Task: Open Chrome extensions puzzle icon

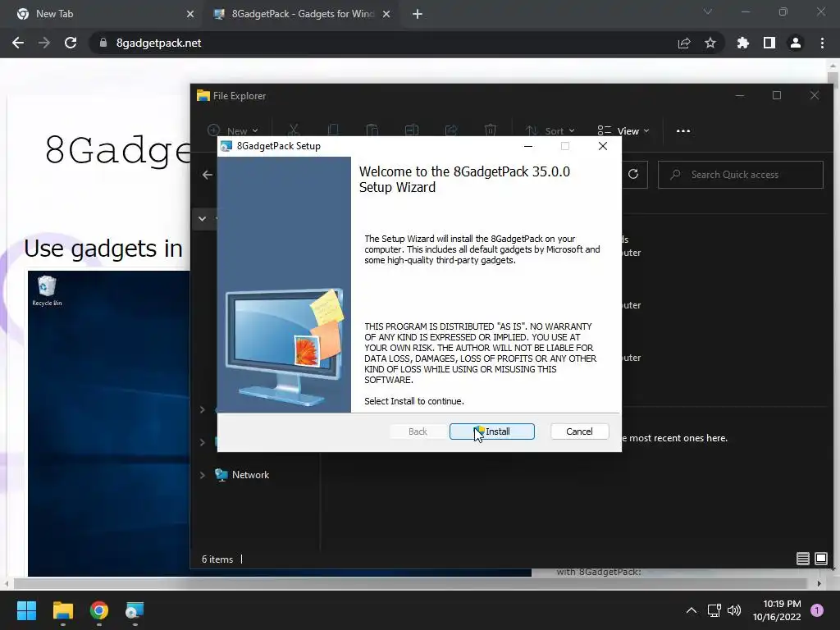Action: 743,43
